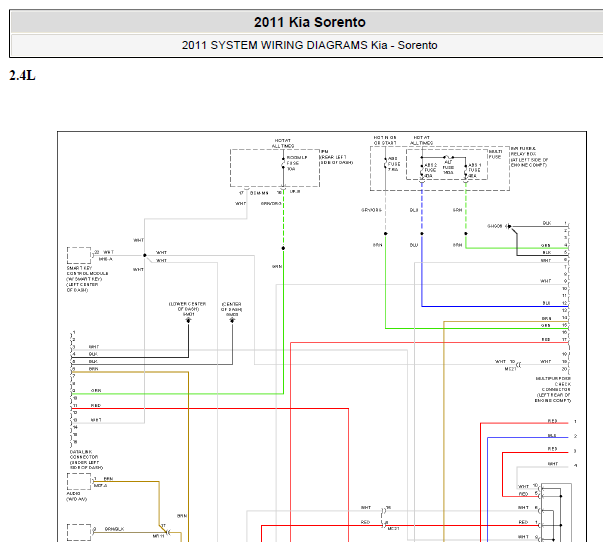The width and height of the screenshot is (603, 542).
Task: Click the splice dot on the green IPM wire
Action: pyautogui.click(x=283, y=248)
